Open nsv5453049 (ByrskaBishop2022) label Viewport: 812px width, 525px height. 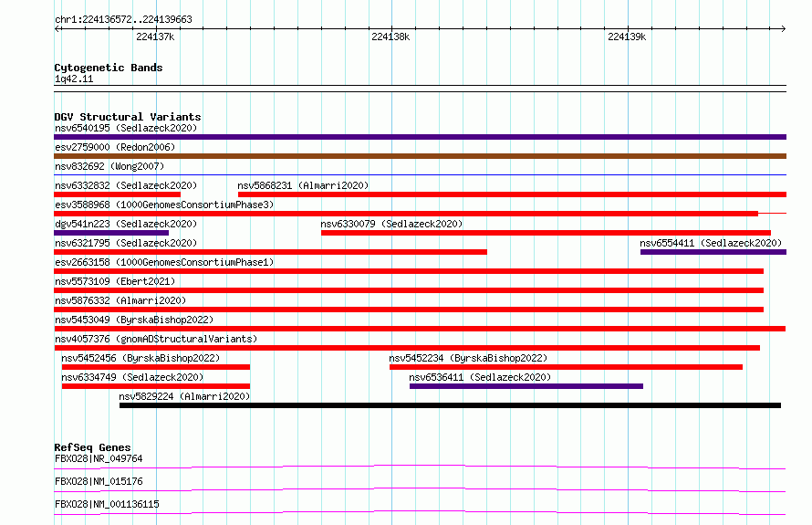click(x=134, y=320)
